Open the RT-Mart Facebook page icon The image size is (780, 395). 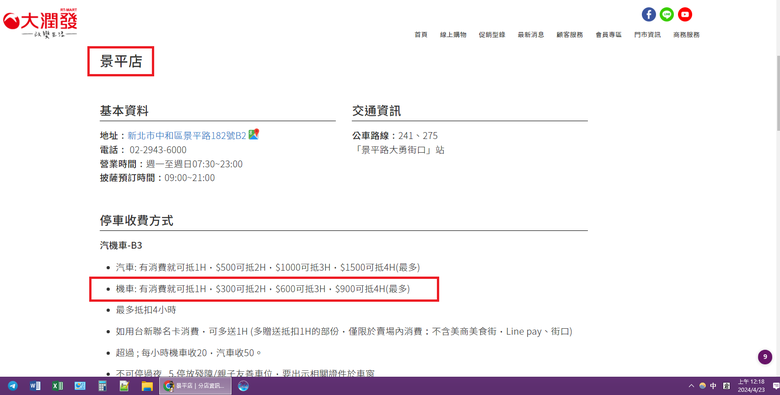(x=648, y=14)
